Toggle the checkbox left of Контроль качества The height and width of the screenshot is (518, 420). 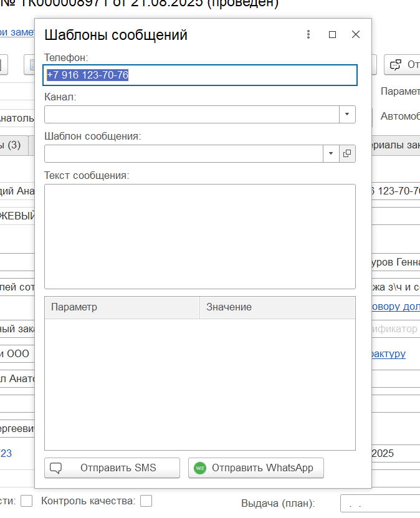27,501
